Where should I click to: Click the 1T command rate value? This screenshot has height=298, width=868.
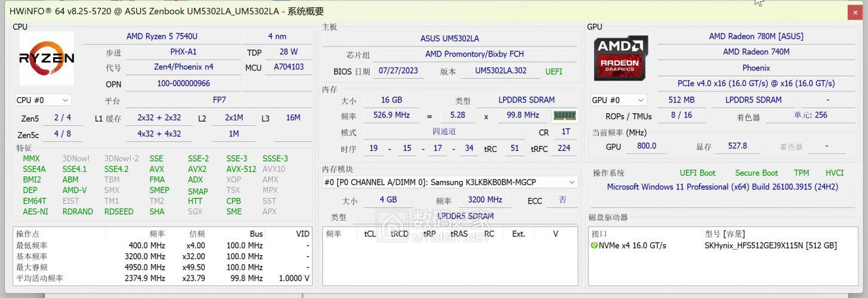(565, 132)
